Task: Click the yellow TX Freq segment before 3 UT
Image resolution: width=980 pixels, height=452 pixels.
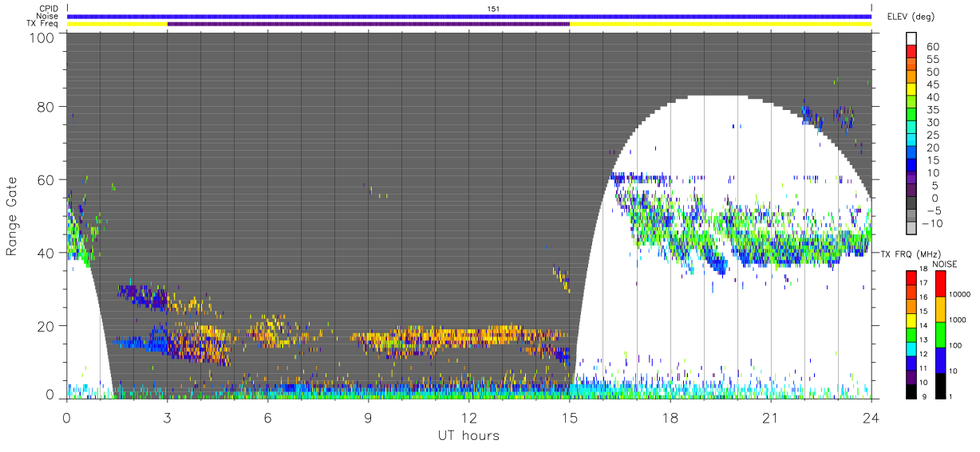Action: 117,24
